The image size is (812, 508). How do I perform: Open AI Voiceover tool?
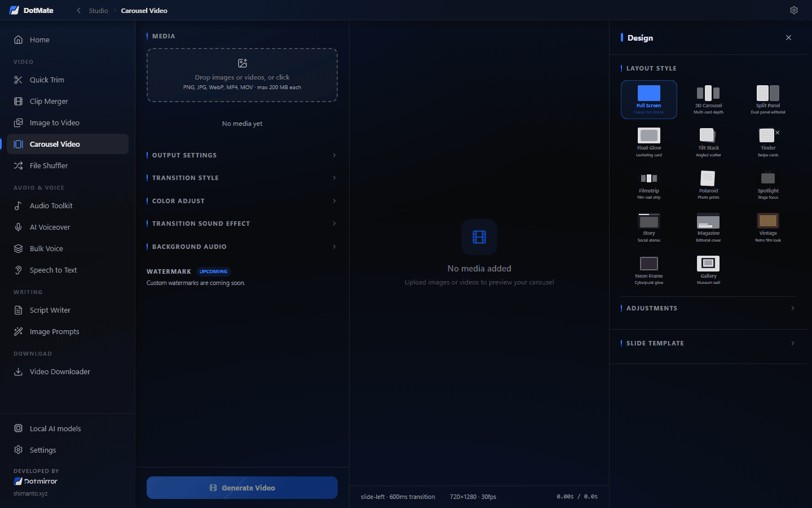point(68,227)
